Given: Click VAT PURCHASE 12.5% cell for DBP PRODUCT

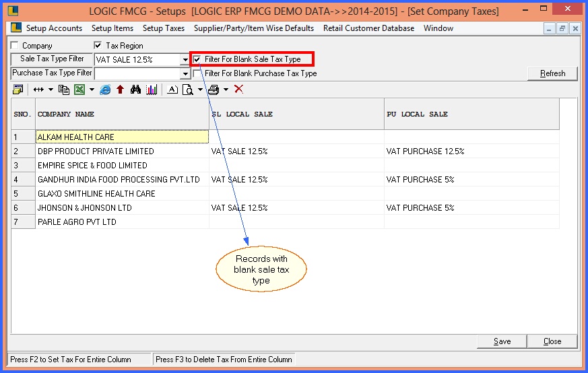Looking at the screenshot, I should pos(471,151).
